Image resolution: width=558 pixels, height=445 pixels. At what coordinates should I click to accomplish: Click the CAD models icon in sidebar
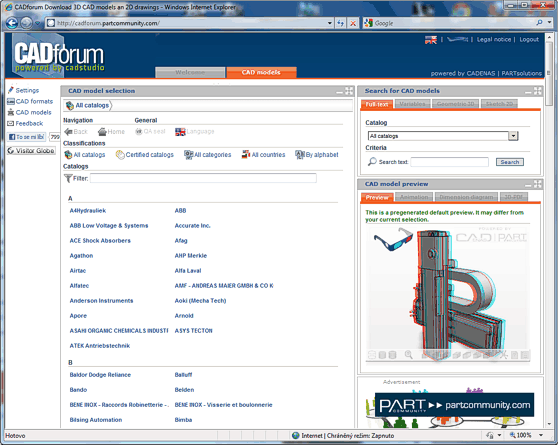coord(11,112)
